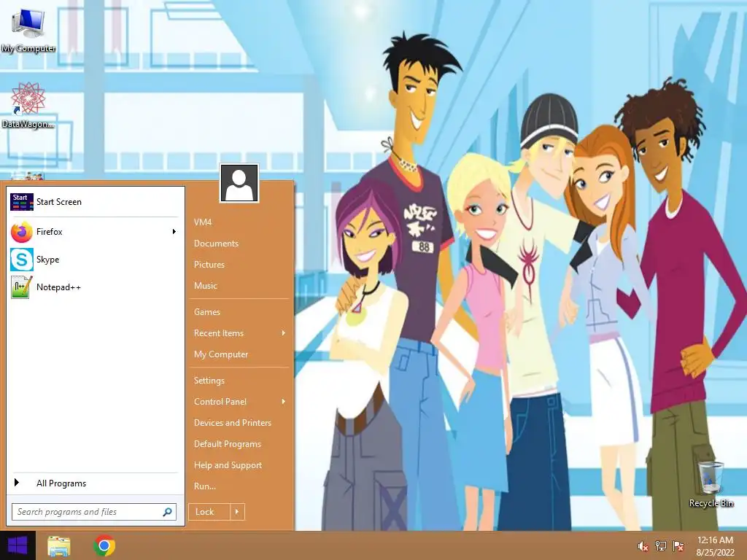Open Default Programs
The image size is (747, 560).
(x=228, y=444)
